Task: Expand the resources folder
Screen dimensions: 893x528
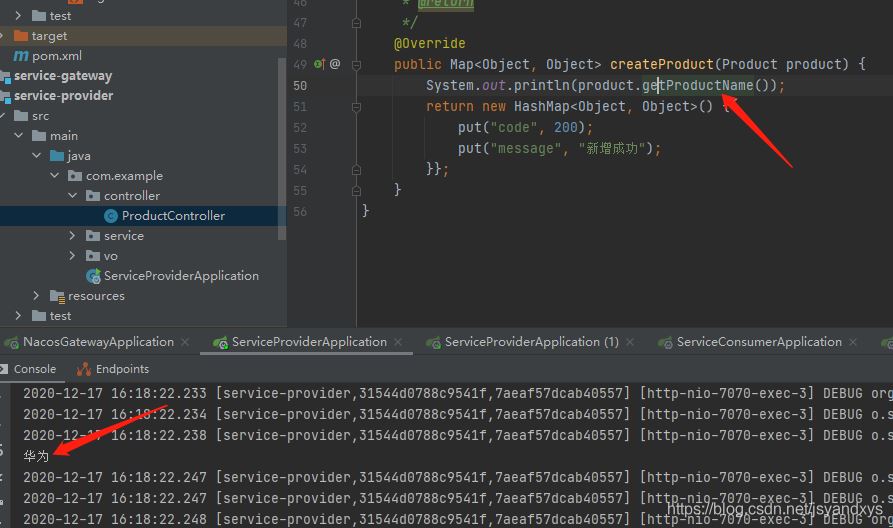Action: (36, 295)
